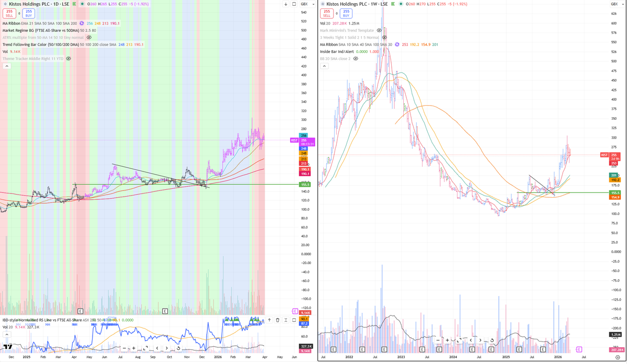The image size is (627, 364).
Task: Click the red 255 SELL button on the weekly chart
Action: (327, 13)
